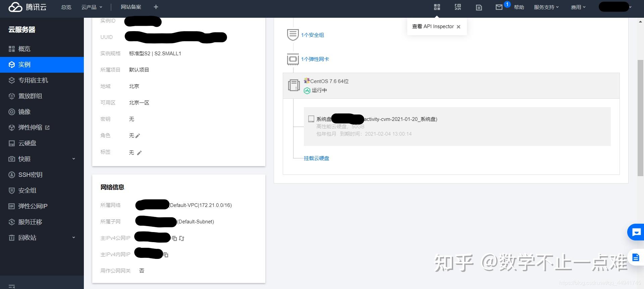The height and width of the screenshot is (289, 644).
Task: Open 专用宿主机 sidebar item
Action: point(42,80)
